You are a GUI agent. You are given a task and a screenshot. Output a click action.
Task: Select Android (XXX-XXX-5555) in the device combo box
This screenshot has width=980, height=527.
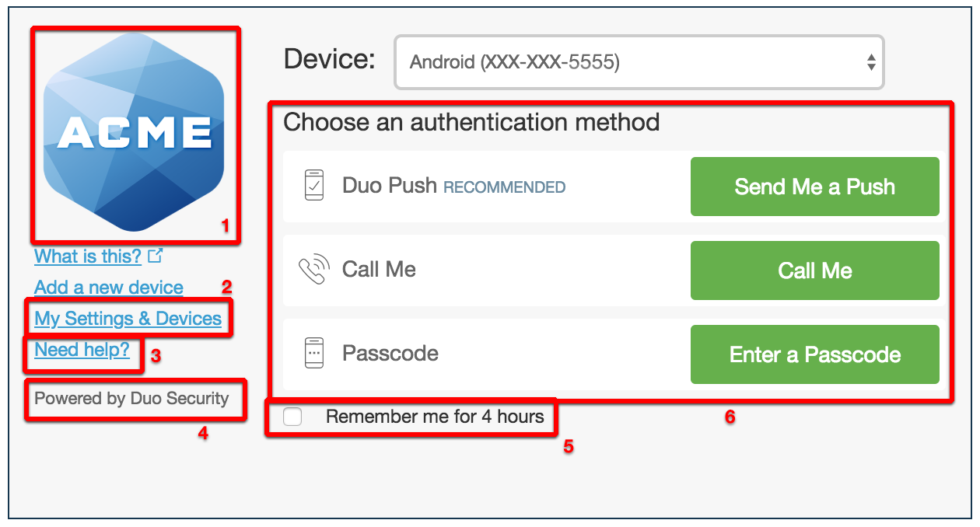click(638, 62)
